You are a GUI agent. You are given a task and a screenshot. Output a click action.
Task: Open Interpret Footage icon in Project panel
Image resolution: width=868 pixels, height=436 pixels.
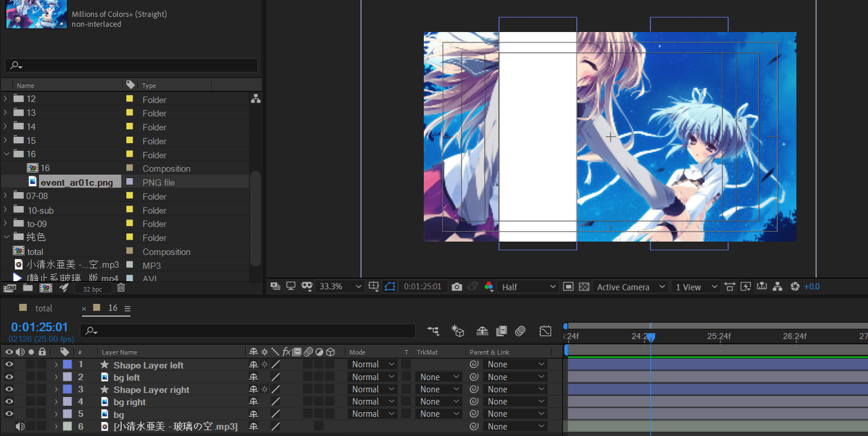(x=9, y=288)
